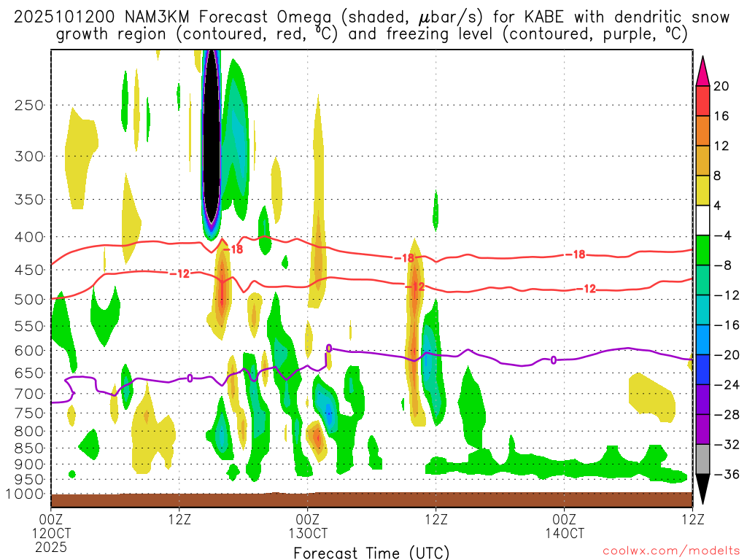Click the colorbar value label -24
Screen dimensions: 747x560
[727, 385]
